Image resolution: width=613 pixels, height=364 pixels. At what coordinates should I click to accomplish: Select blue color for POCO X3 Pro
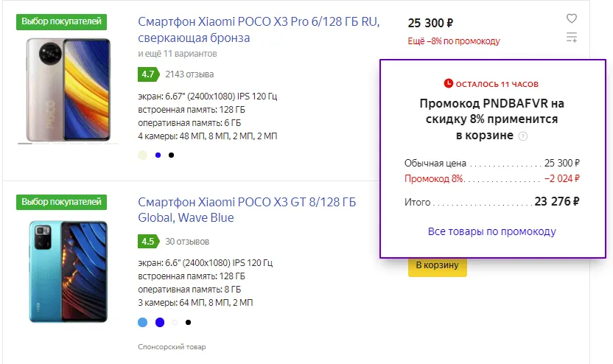coord(158,155)
